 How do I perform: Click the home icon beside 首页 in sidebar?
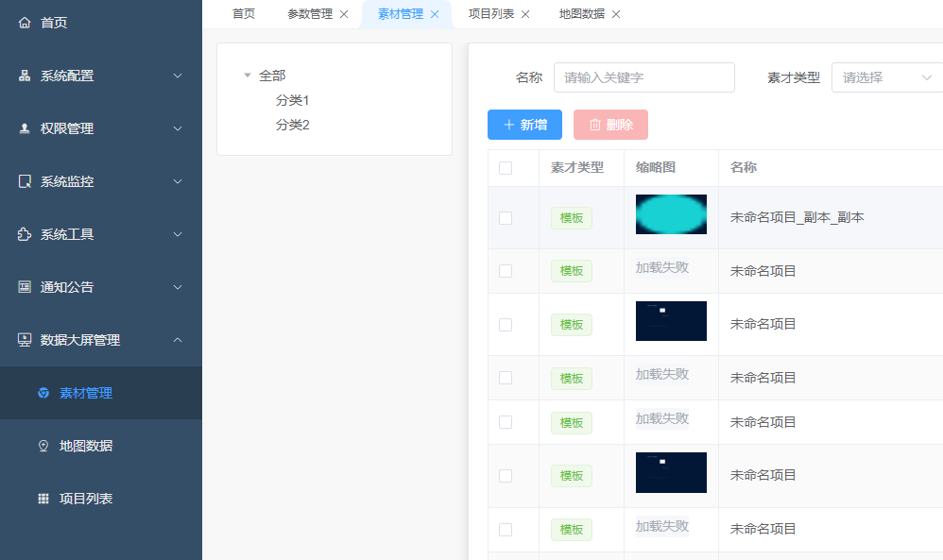point(25,23)
